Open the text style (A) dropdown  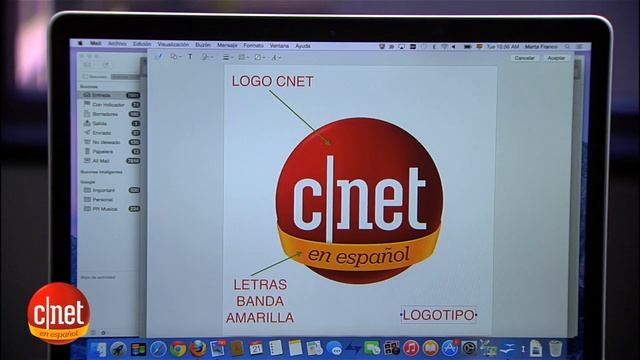click(276, 58)
